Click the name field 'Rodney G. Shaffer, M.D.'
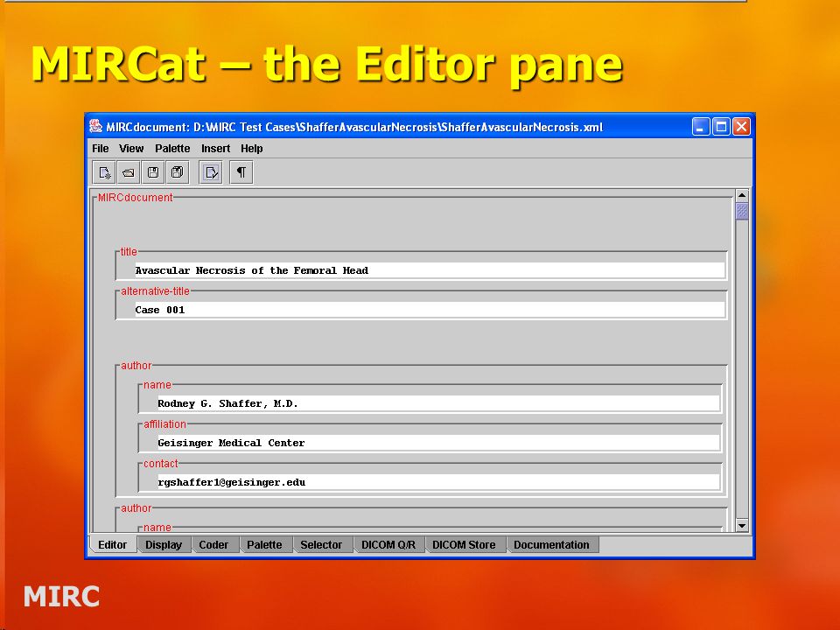Image resolution: width=840 pixels, height=630 pixels. pyautogui.click(x=438, y=403)
